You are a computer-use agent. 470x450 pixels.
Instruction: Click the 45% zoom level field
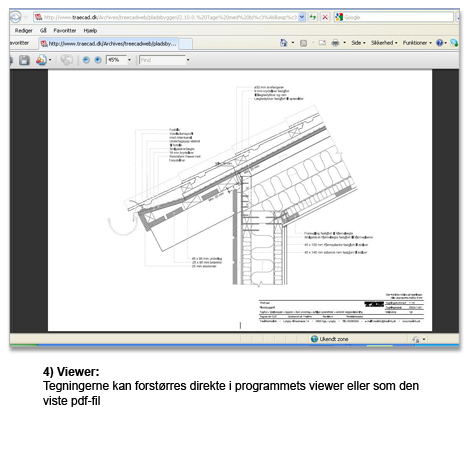[x=116, y=60]
